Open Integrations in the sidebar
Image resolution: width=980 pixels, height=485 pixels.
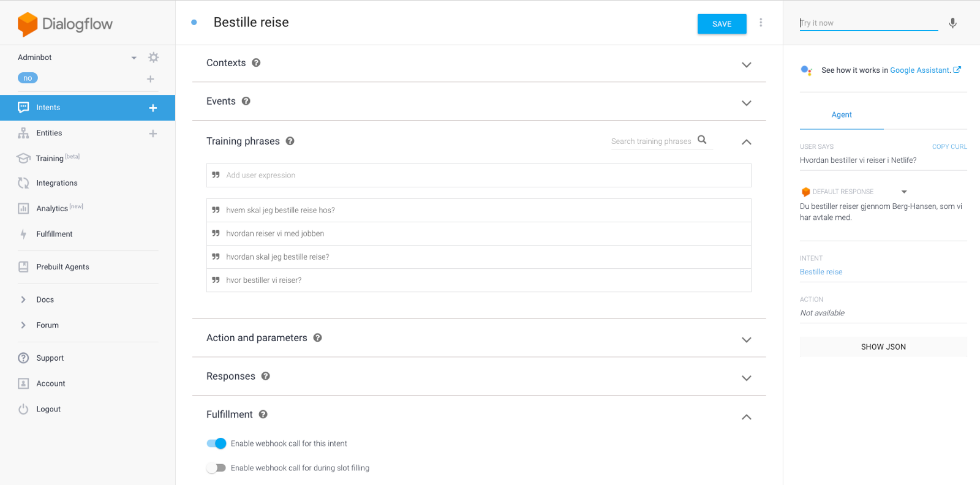click(56, 183)
